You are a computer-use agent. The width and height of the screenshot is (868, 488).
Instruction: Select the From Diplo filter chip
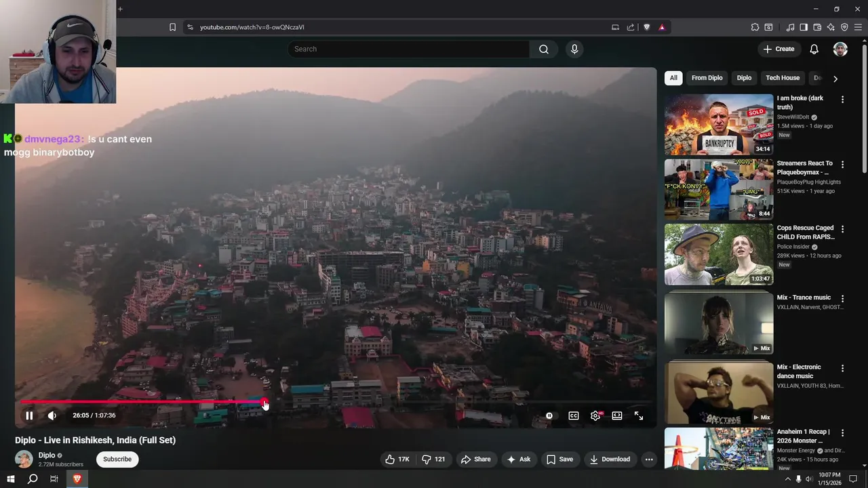(x=707, y=78)
